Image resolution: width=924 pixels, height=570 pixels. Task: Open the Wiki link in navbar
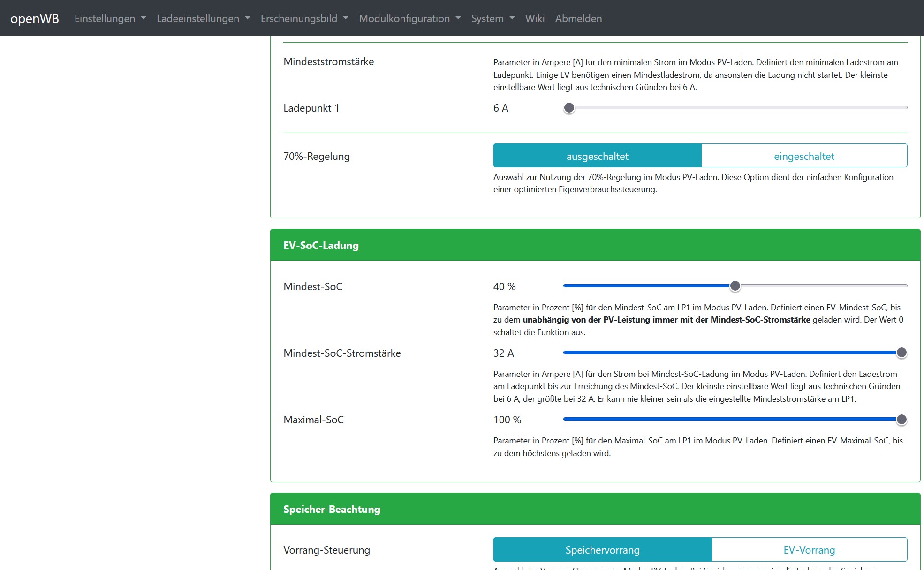point(535,18)
